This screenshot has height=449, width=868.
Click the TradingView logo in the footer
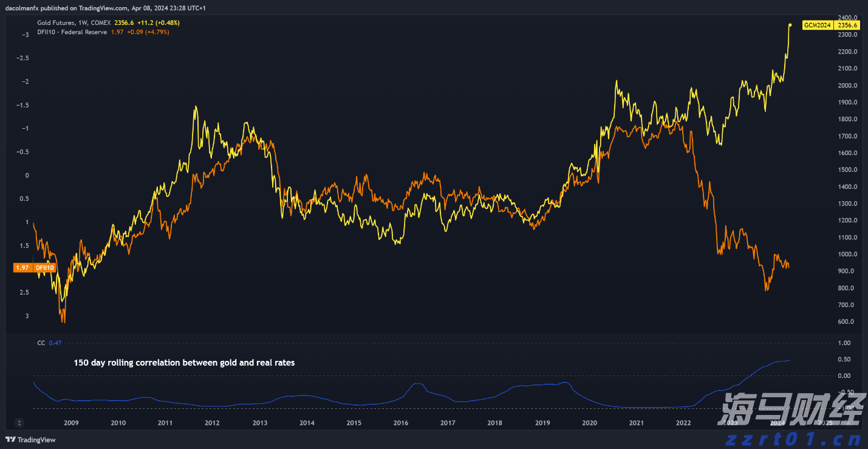tap(30, 439)
